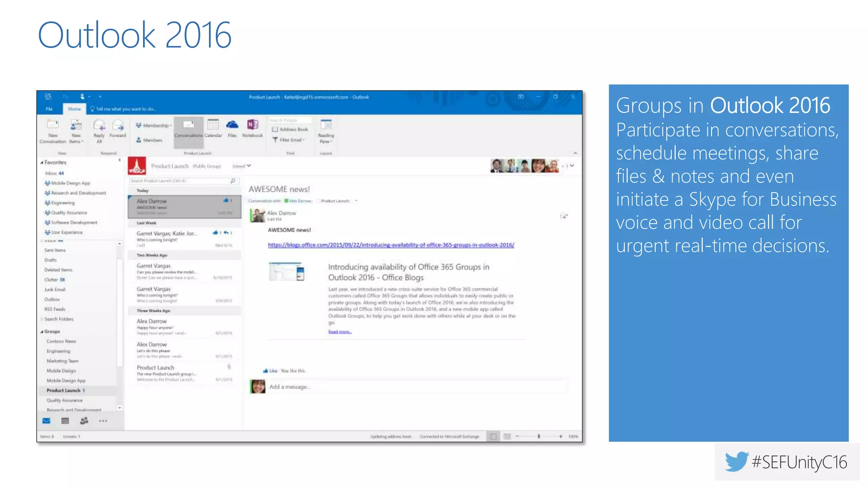Click the Read more link
Screen dimensions: 868x488
(340, 332)
